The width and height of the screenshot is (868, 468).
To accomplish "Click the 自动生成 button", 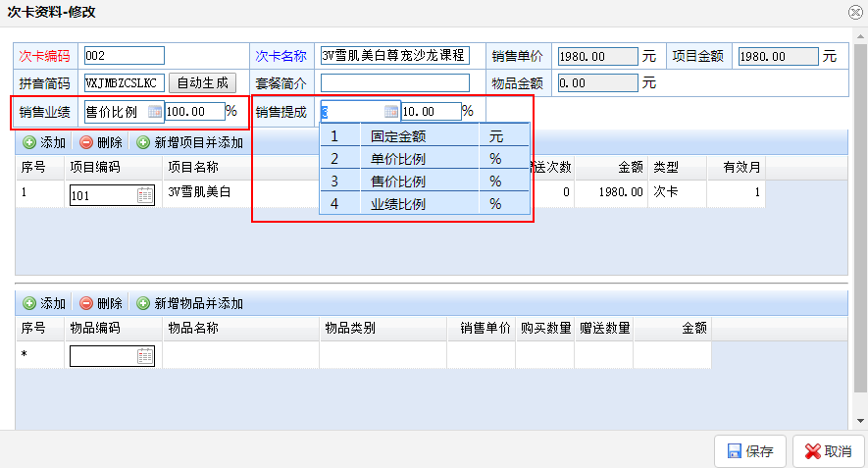I will click(x=202, y=82).
